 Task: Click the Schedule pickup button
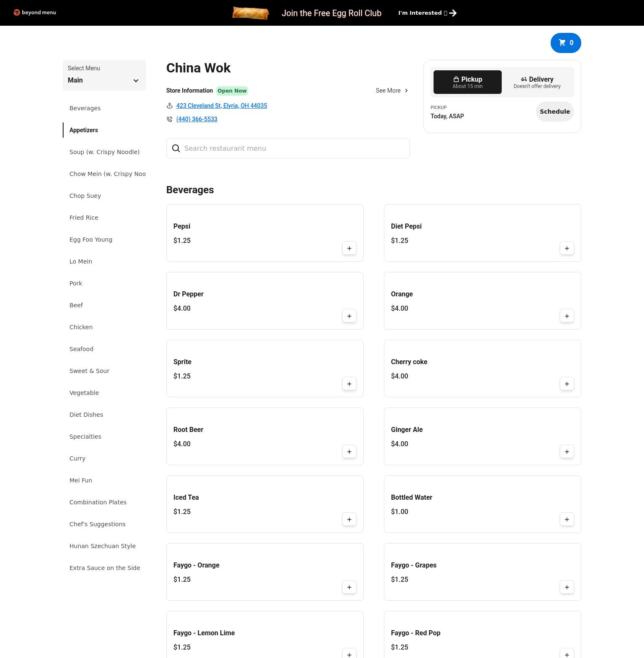coord(555,112)
